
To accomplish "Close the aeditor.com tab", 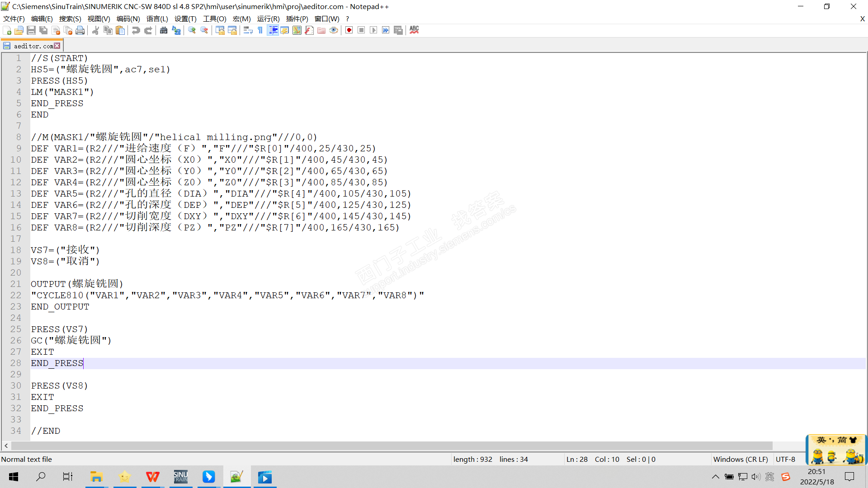I will pyautogui.click(x=57, y=46).
